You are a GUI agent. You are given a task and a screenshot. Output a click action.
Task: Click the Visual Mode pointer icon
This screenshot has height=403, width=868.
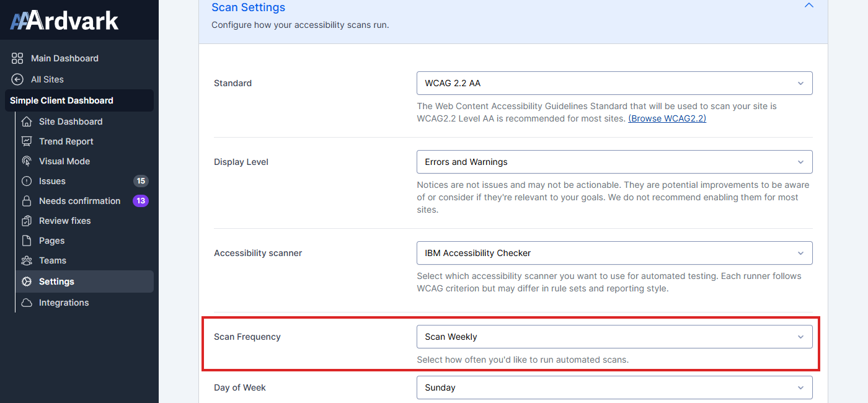[x=27, y=161]
